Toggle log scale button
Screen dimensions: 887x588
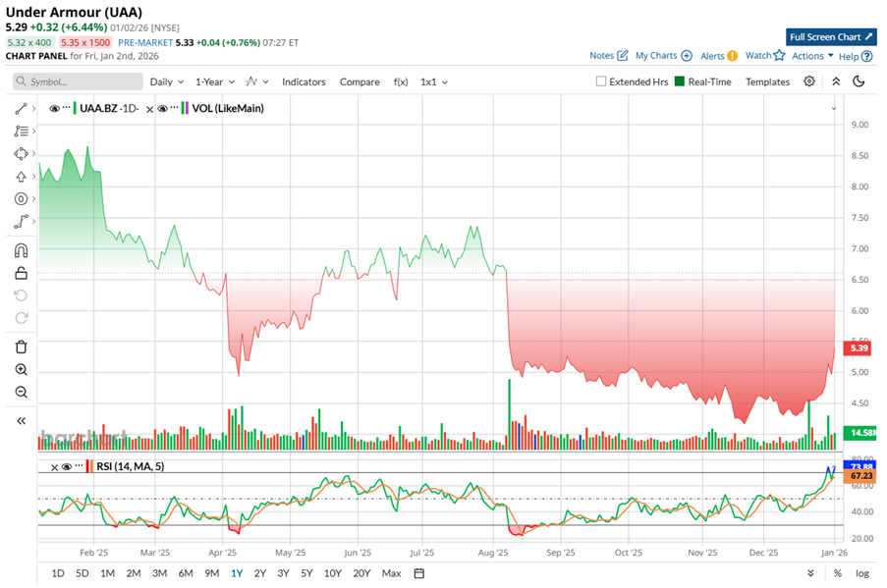[x=862, y=573]
